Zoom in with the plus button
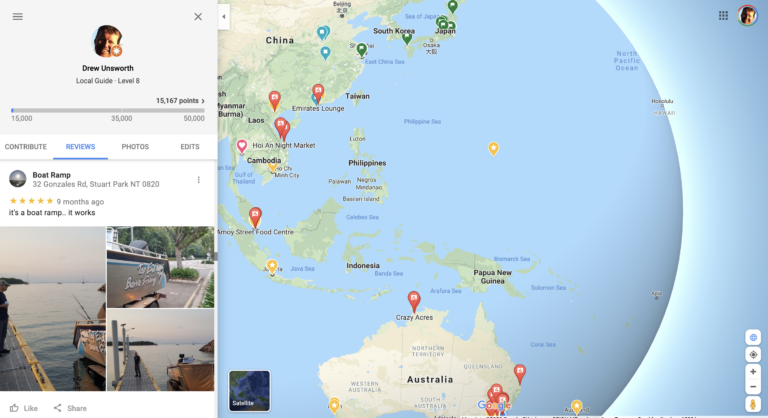 [753, 371]
